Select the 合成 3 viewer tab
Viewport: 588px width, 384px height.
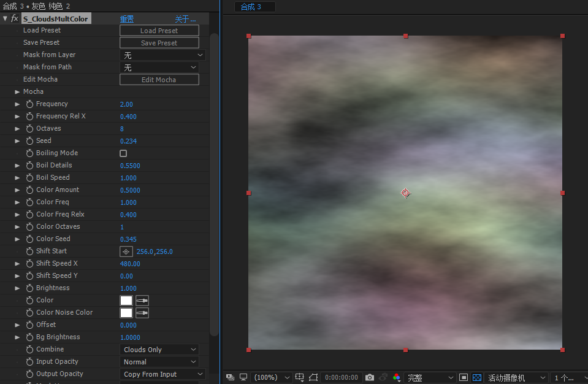tap(254, 7)
